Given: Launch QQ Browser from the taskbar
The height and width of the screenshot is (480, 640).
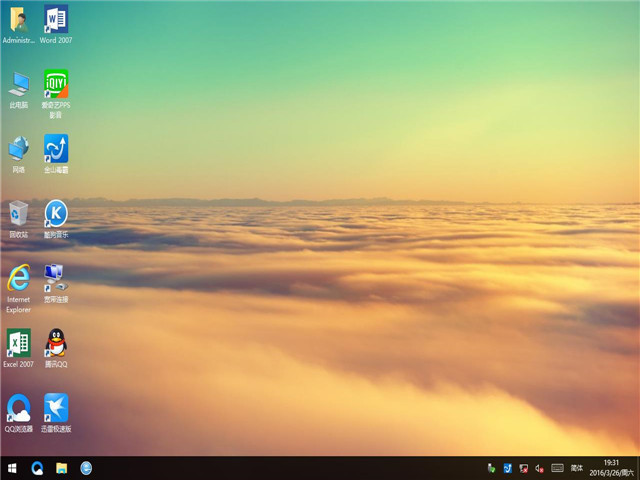Looking at the screenshot, I should point(37,468).
